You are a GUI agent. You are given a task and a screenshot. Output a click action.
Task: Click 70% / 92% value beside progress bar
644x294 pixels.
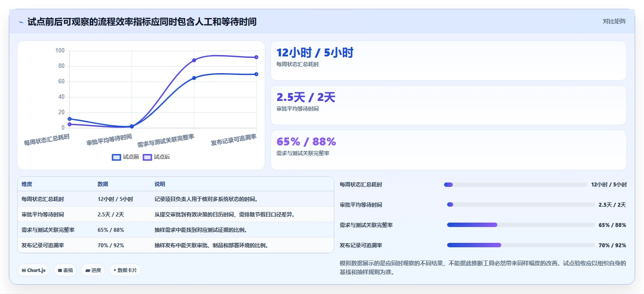pos(612,246)
